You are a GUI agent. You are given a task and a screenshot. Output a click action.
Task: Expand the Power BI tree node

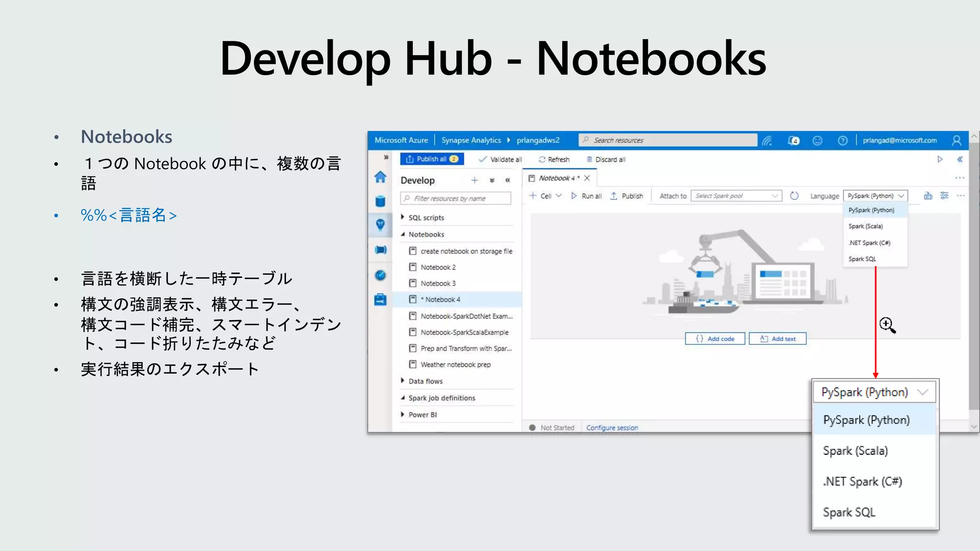click(x=403, y=414)
